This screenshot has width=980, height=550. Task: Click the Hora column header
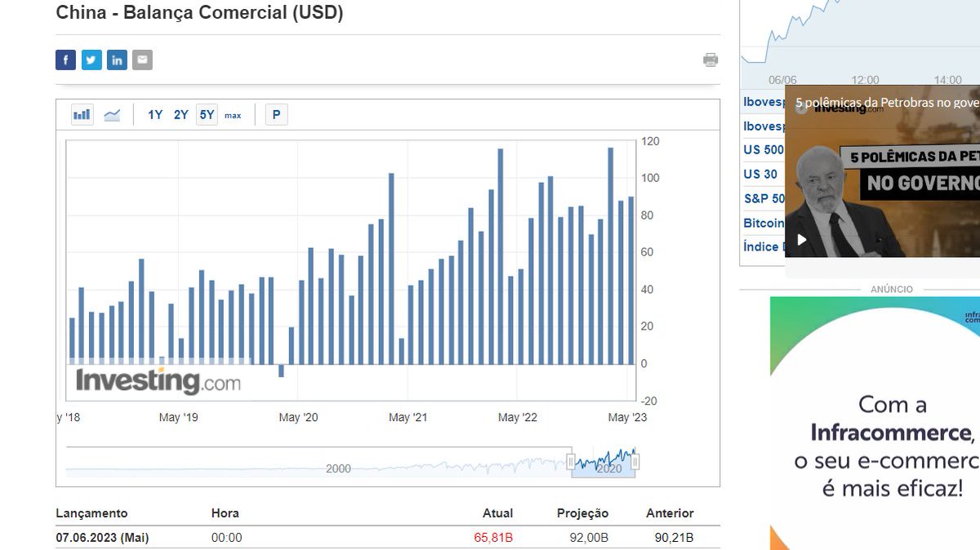click(225, 513)
